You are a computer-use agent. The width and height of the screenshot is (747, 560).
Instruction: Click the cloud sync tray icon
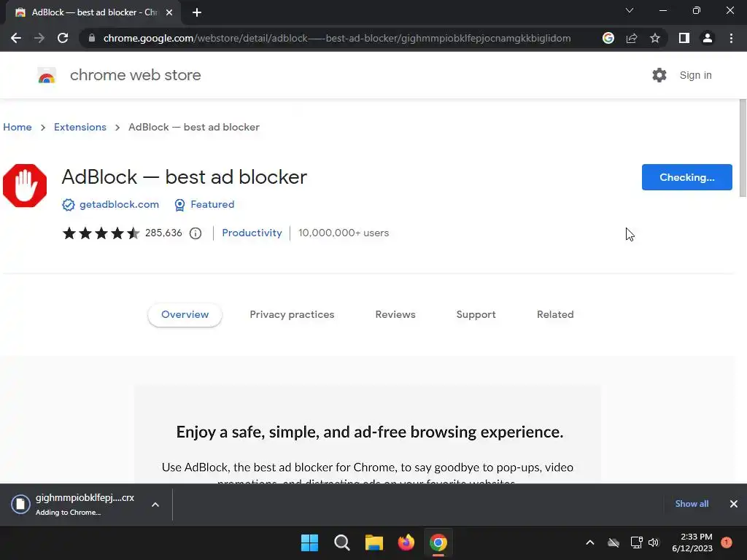(x=614, y=542)
